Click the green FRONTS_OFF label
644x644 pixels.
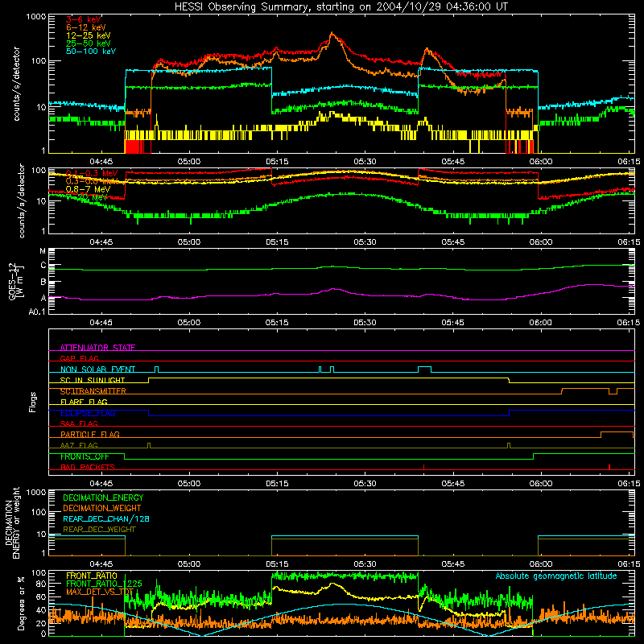tap(85, 456)
